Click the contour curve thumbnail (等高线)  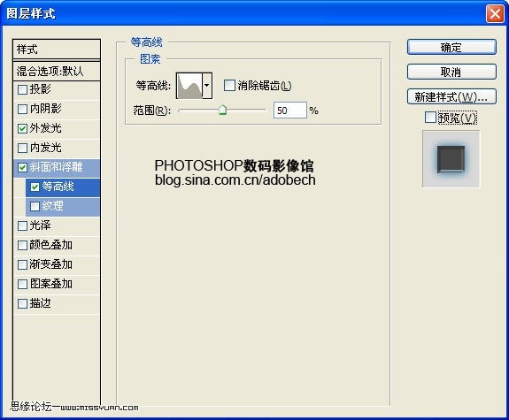tap(189, 86)
